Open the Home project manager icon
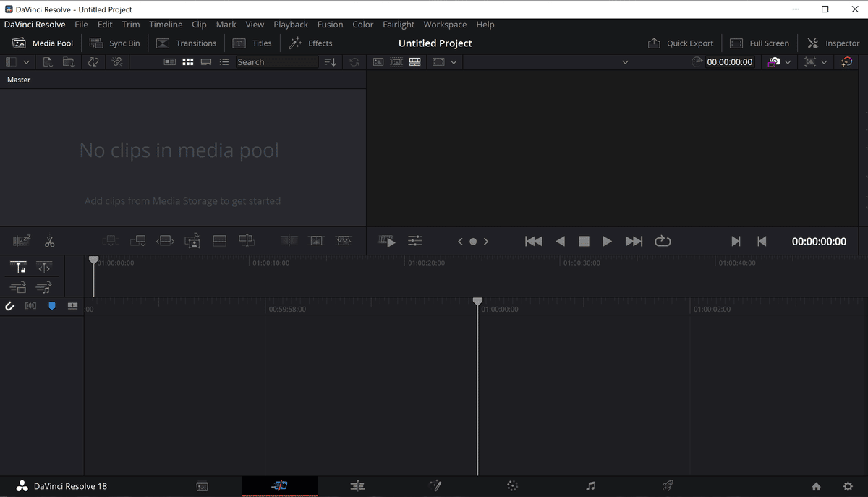 click(x=816, y=486)
